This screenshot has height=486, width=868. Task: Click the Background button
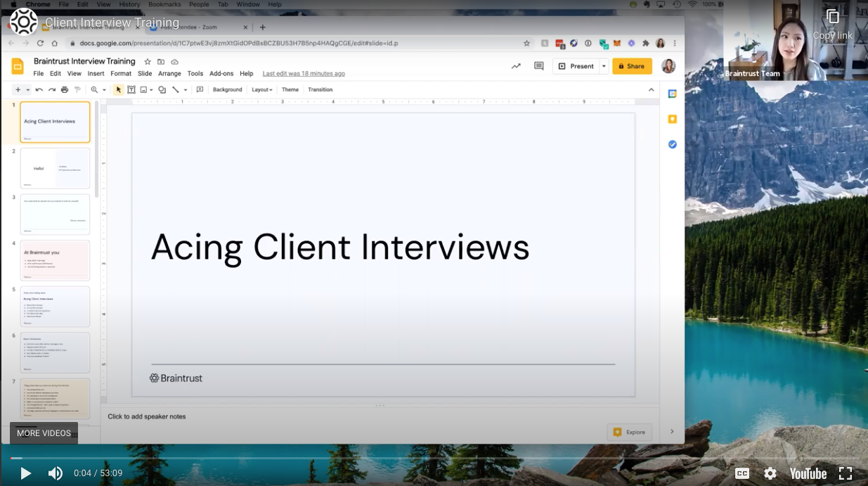[x=228, y=89]
